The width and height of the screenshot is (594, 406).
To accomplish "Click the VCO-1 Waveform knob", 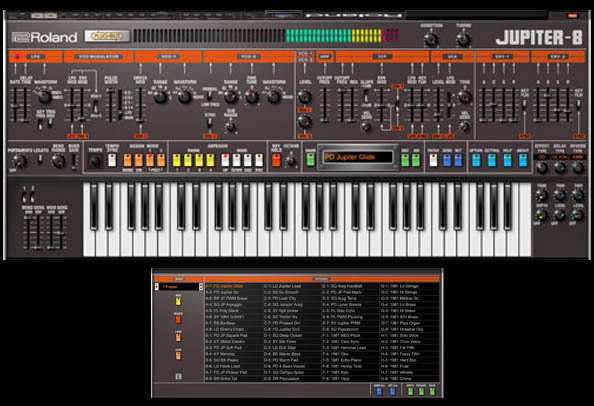I will 185,97.
